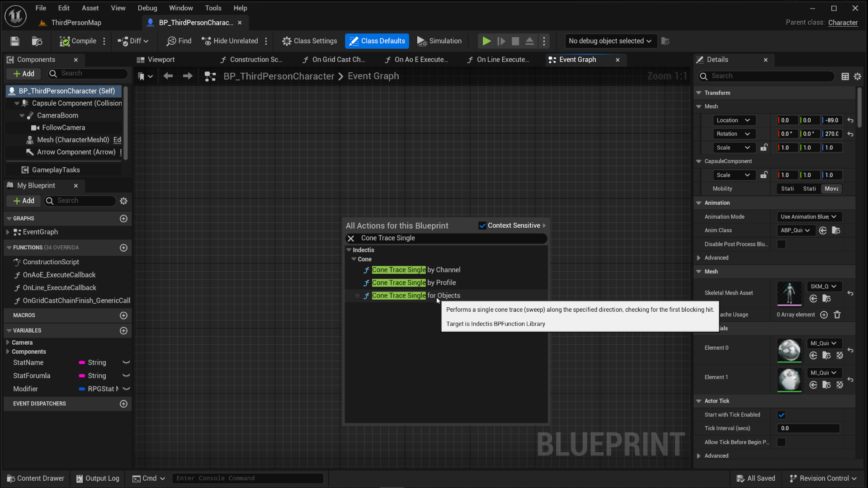Viewport: 868px width, 488px height.
Task: Switch to Construction Script tab
Action: click(256, 60)
